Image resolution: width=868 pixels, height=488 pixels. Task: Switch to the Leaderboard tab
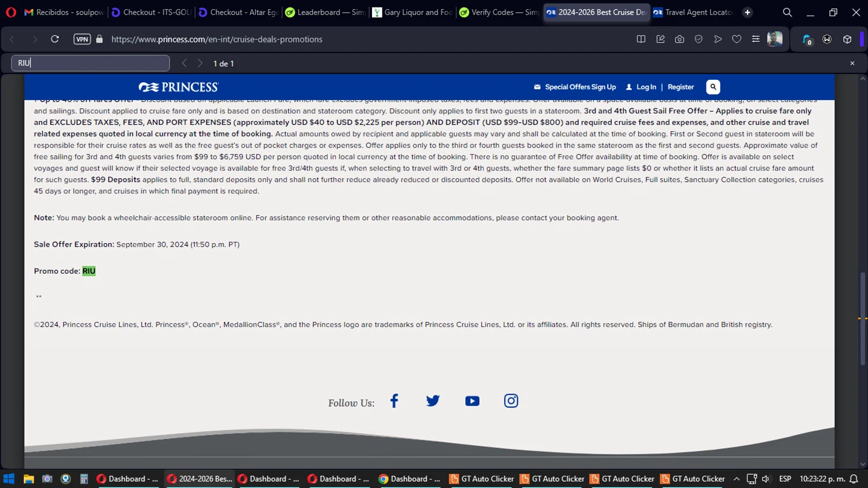pyautogui.click(x=325, y=12)
